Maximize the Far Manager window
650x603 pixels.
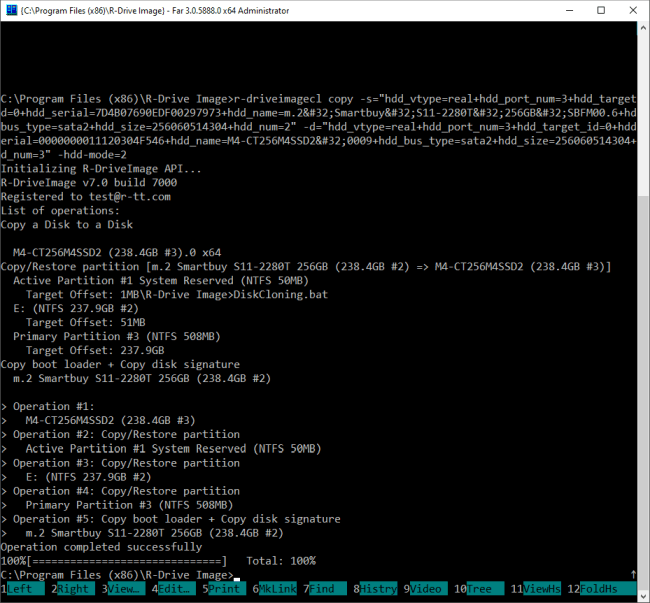tap(601, 10)
